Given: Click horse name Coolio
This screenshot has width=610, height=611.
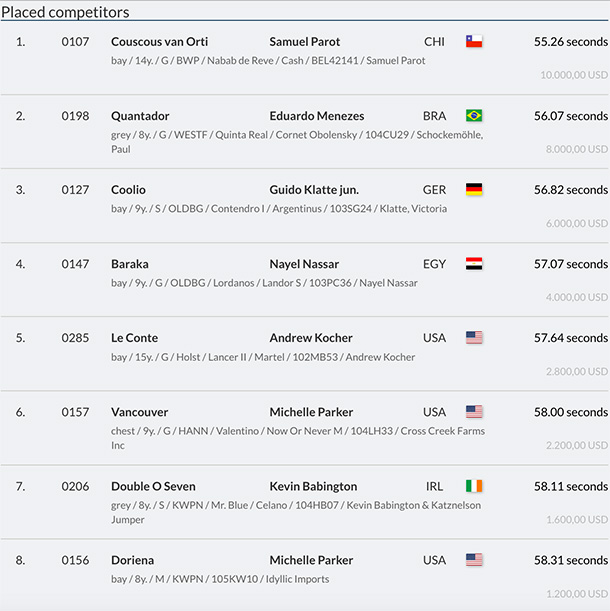Looking at the screenshot, I should click(128, 190).
